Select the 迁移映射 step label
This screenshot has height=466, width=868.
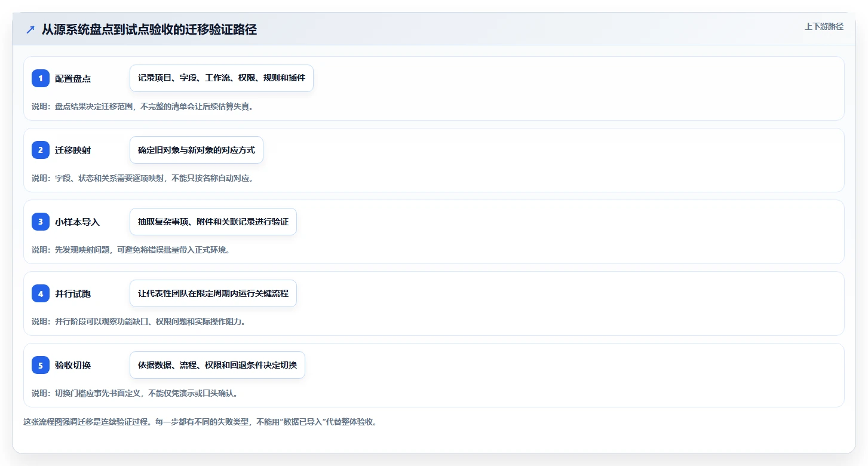coord(73,150)
